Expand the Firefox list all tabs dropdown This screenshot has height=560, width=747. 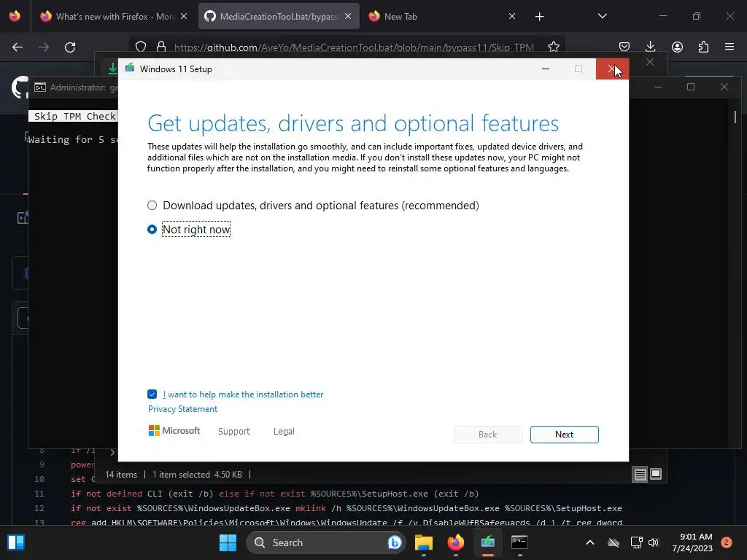pyautogui.click(x=602, y=17)
